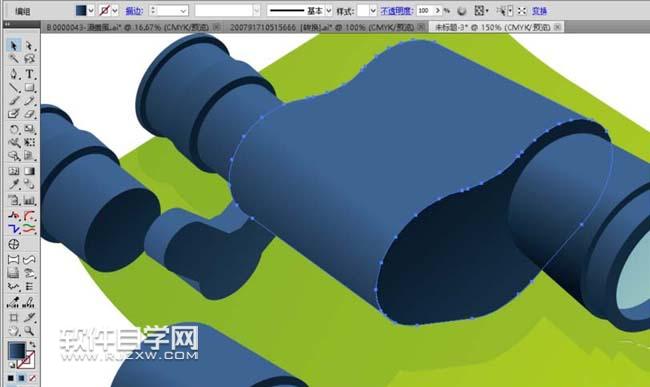Select the Type tool
This screenshot has height=387, width=650.
[29, 74]
